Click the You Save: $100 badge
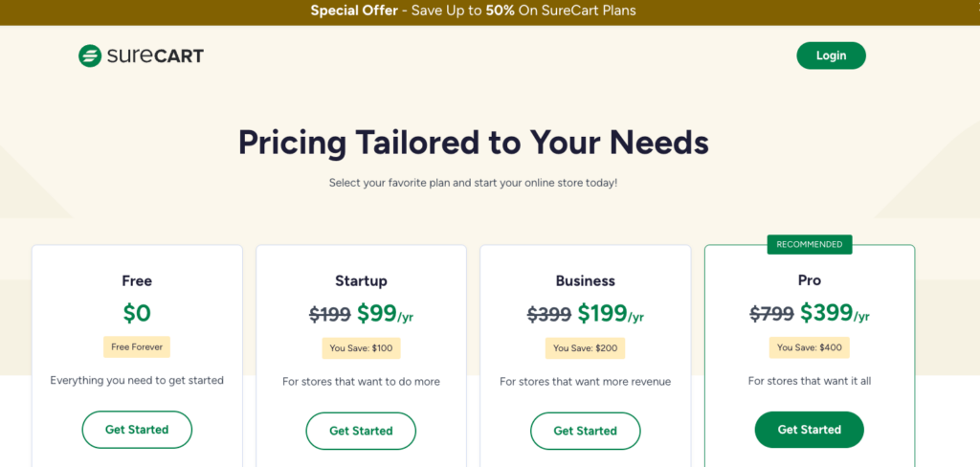This screenshot has width=980, height=467. [x=361, y=348]
